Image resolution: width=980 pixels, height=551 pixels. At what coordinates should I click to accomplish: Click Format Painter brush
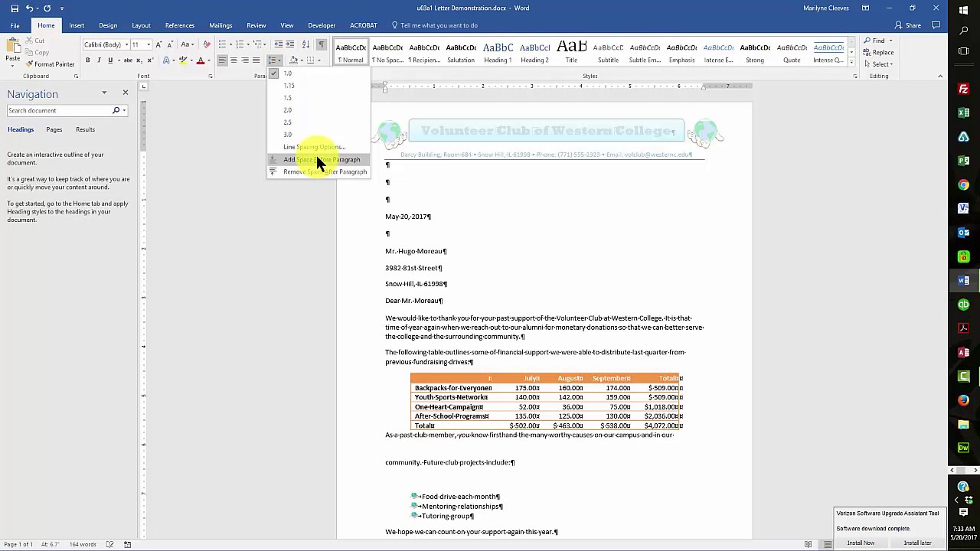click(x=51, y=64)
